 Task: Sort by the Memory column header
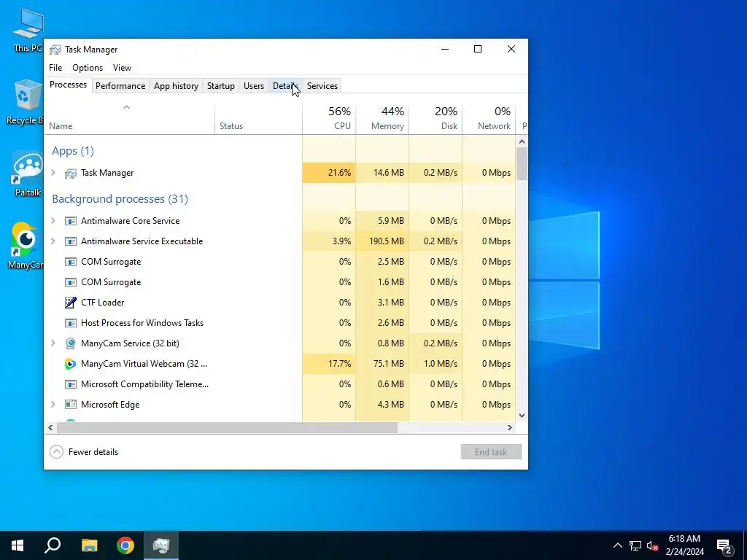pos(382,120)
